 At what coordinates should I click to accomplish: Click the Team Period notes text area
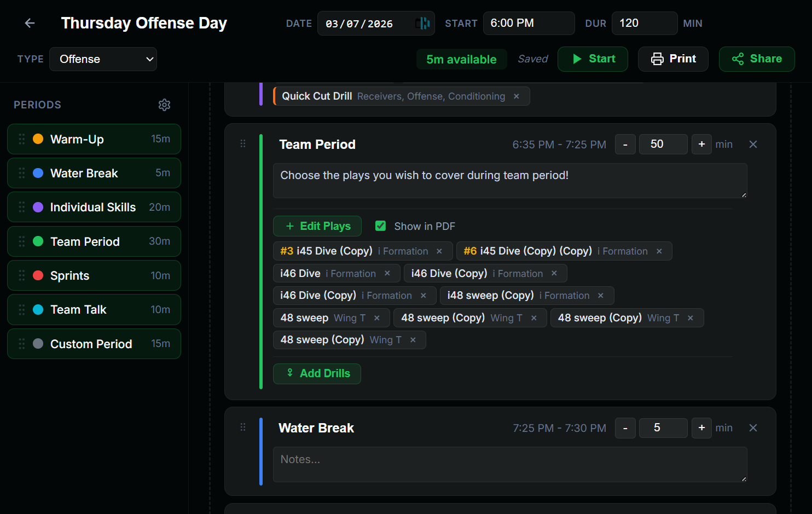510,181
